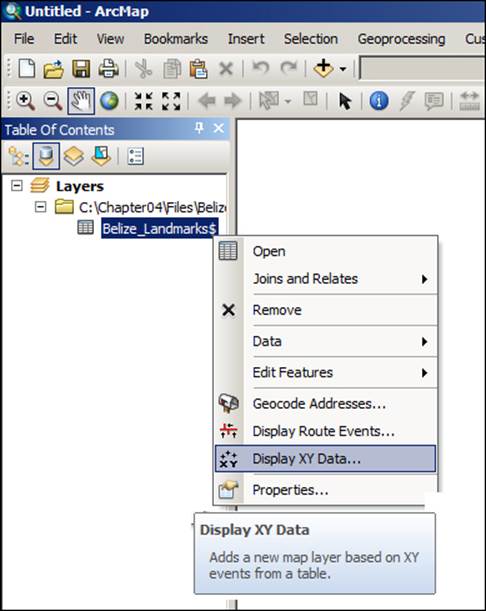Screen dimensions: 486x611
Task: Click the Hyperlink lightning tool
Action: [x=406, y=101]
